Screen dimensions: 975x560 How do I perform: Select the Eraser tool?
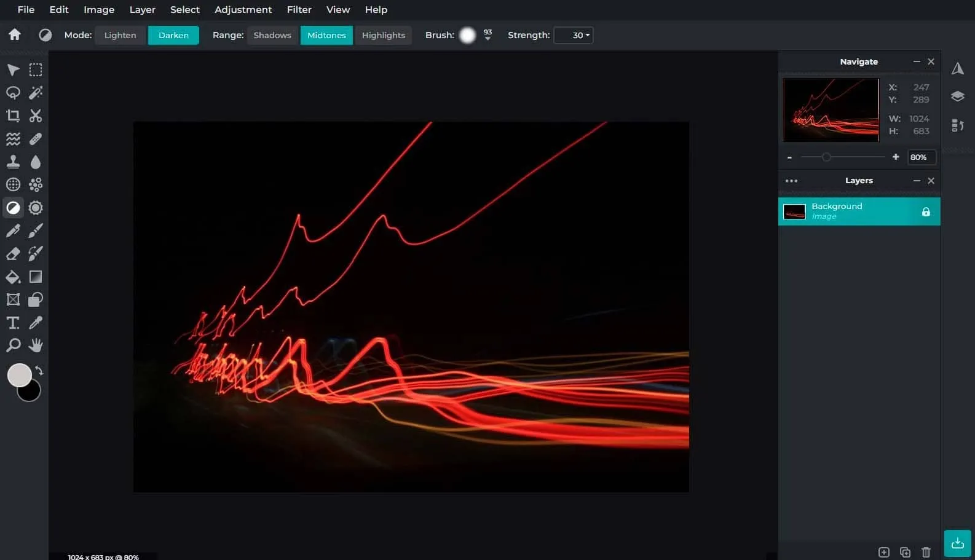13,254
